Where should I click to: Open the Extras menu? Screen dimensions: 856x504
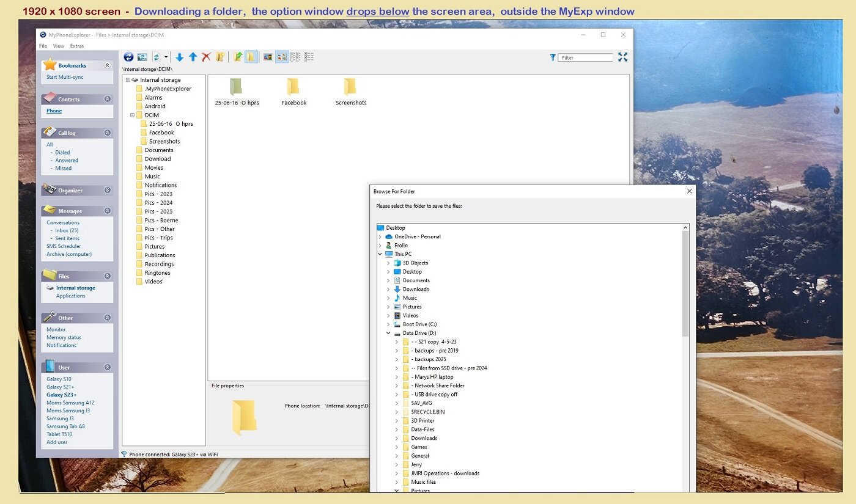click(x=77, y=46)
